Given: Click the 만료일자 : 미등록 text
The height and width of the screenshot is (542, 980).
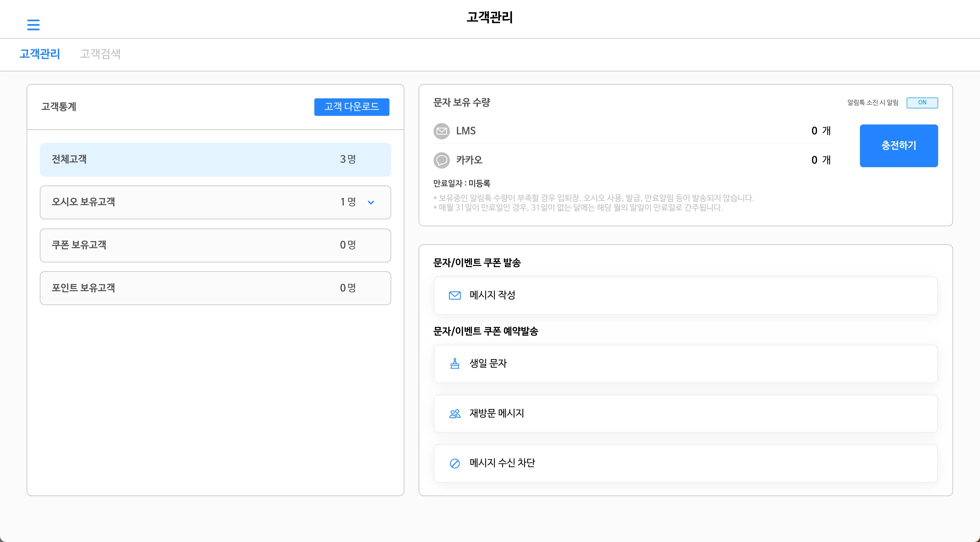Looking at the screenshot, I should [x=462, y=184].
